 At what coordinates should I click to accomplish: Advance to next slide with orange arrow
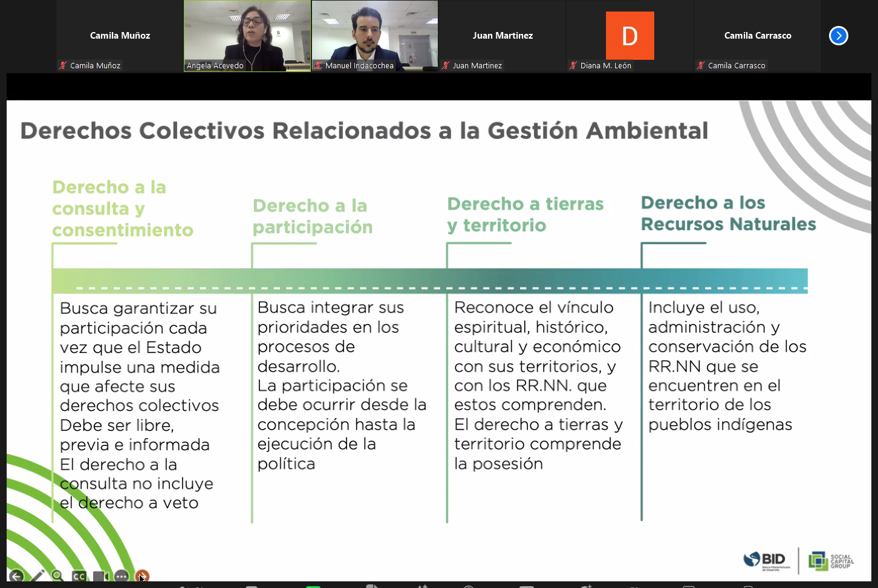click(x=142, y=576)
